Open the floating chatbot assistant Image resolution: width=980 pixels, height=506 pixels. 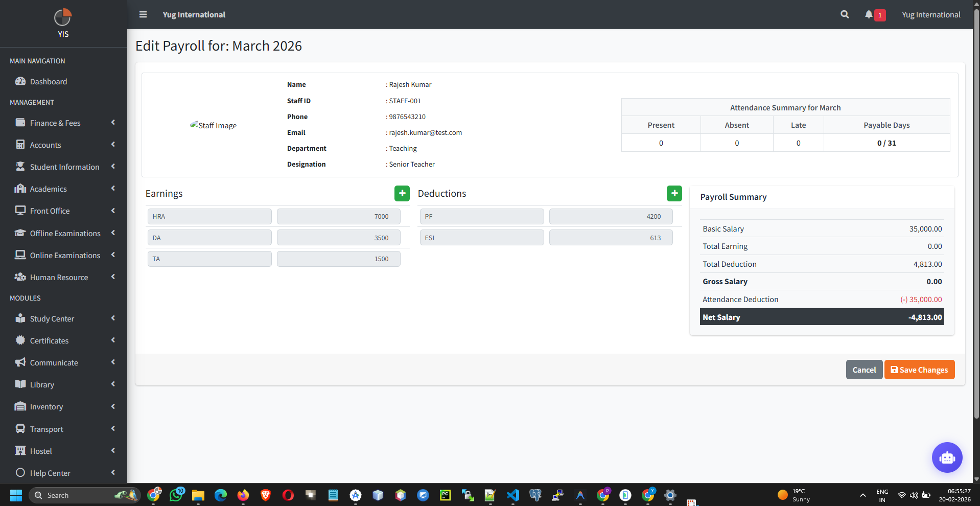click(x=947, y=457)
